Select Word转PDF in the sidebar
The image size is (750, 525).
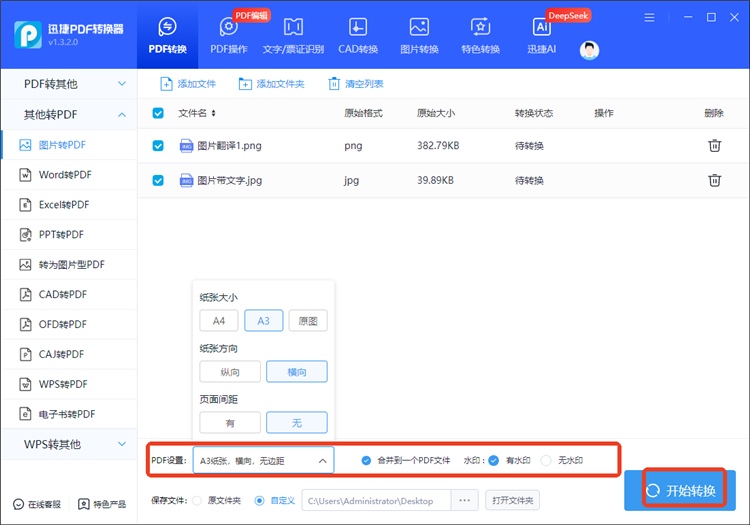tap(69, 175)
